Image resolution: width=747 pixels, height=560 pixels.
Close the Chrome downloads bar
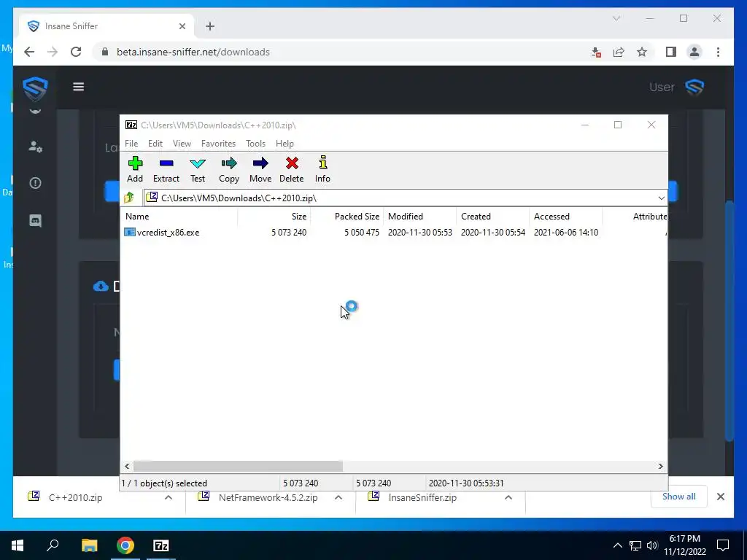tap(720, 497)
